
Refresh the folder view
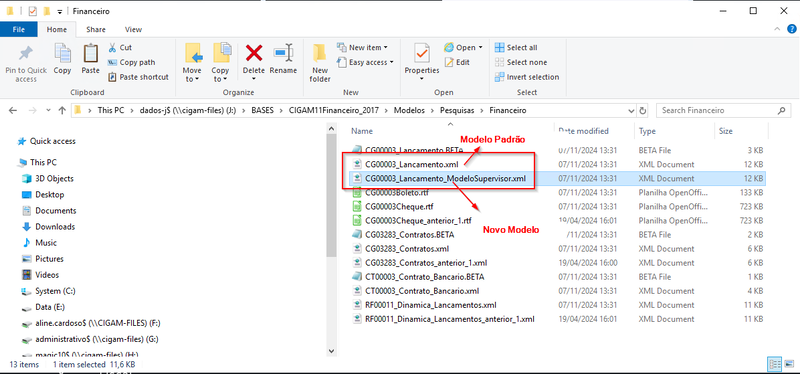pyautogui.click(x=643, y=110)
